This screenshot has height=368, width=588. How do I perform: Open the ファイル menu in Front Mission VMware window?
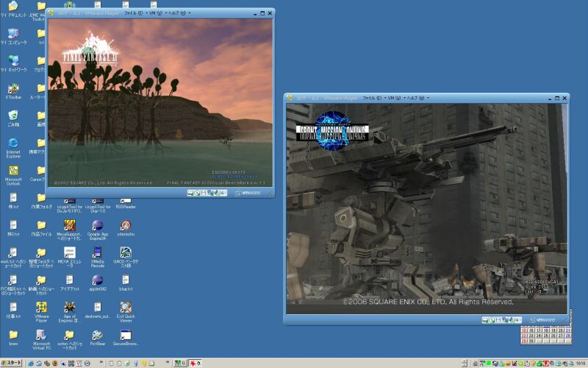[372, 98]
